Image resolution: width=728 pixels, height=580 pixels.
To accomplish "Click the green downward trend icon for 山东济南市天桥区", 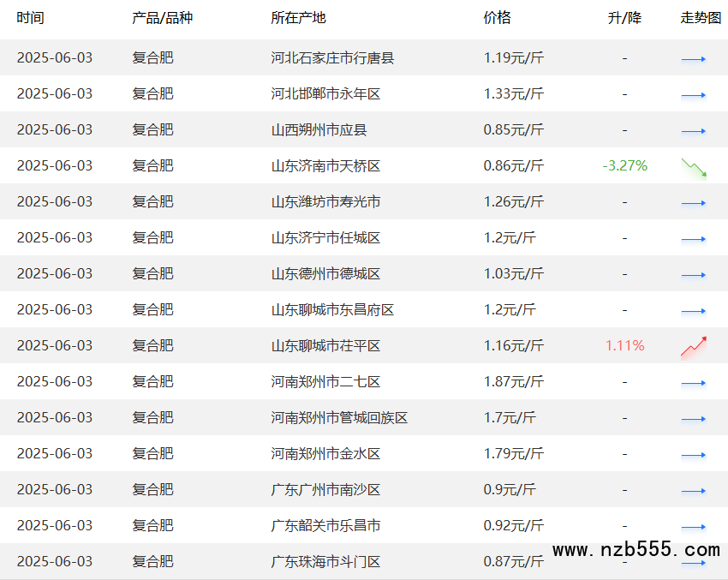I will click(x=694, y=167).
